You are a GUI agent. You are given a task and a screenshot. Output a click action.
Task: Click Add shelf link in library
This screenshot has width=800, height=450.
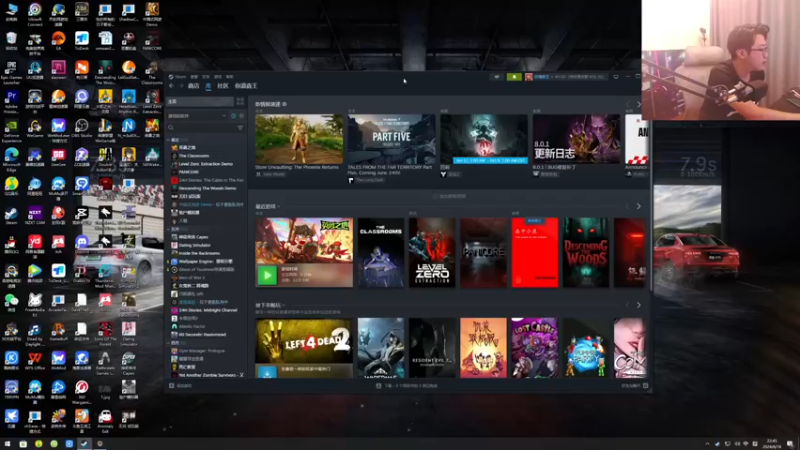pos(449,196)
